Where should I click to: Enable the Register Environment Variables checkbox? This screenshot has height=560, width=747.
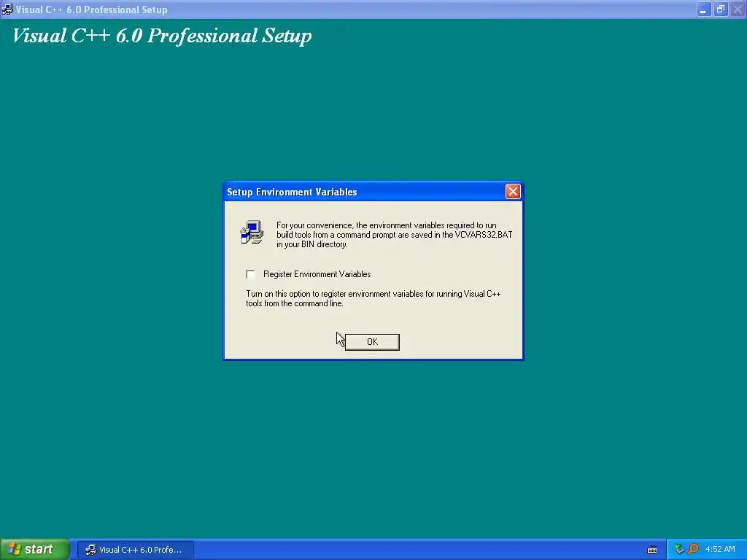tap(251, 274)
